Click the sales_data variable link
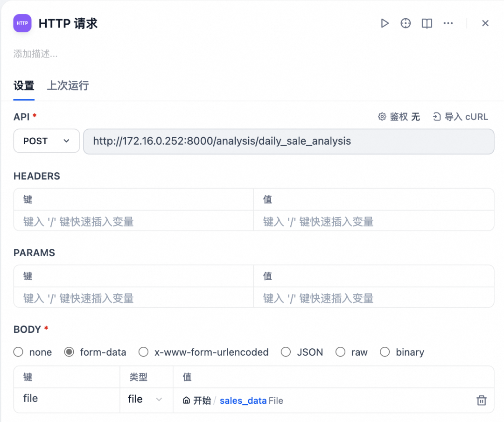This screenshot has height=422, width=504. 243,401
